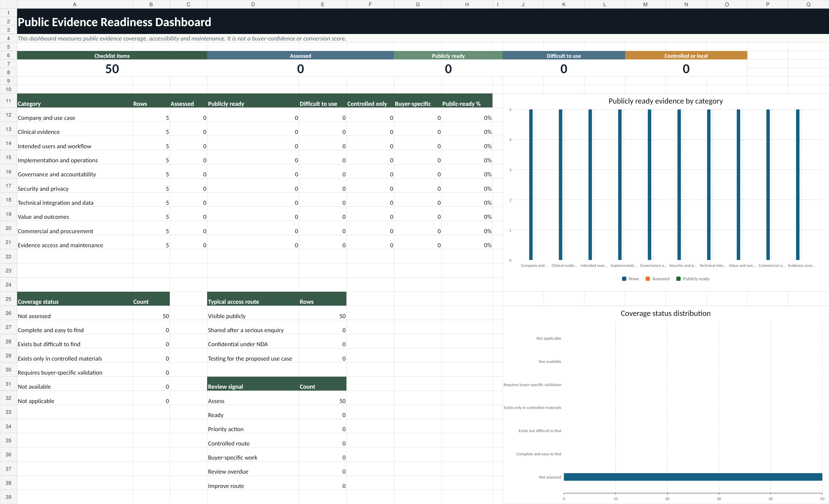Select Exists but difficult to find cell
The width and height of the screenshot is (829, 504).
tap(75, 341)
